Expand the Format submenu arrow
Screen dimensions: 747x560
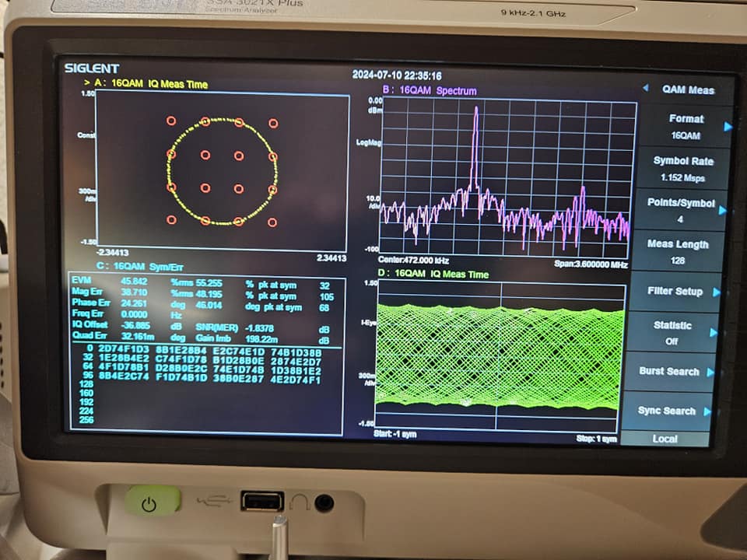coord(728,127)
